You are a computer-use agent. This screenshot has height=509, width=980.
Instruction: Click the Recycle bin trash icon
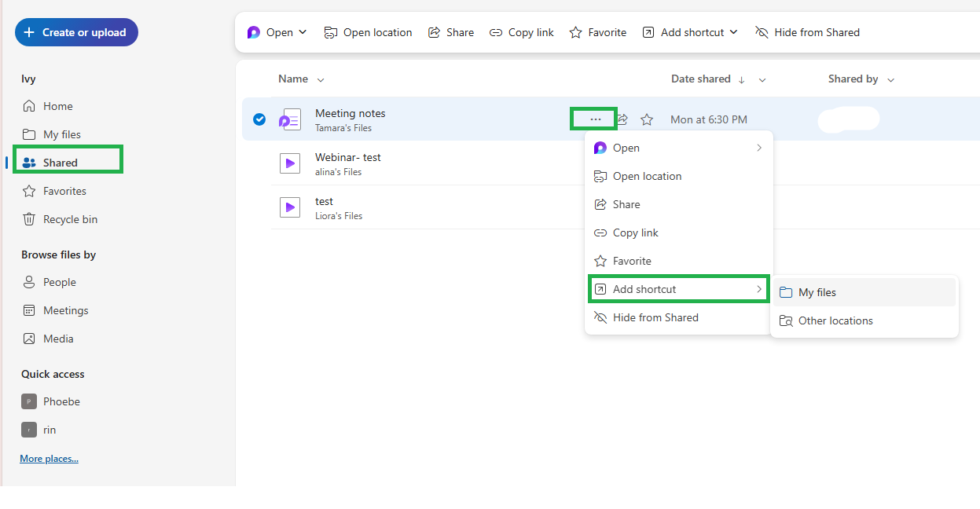click(29, 219)
